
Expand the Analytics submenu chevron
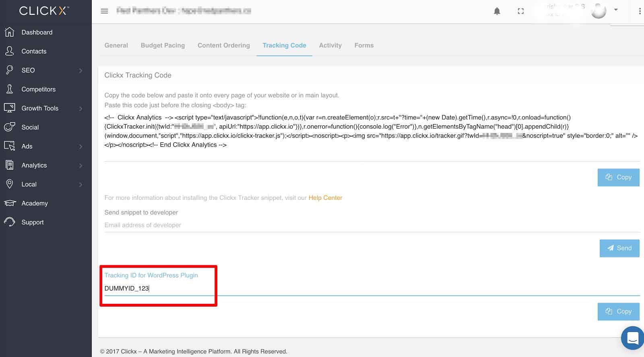[81, 166]
